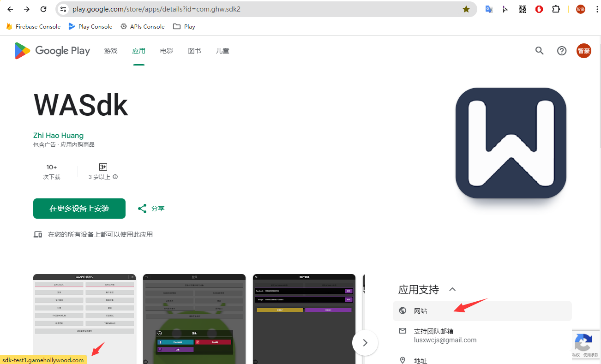The height and width of the screenshot is (364, 601).
Task: Click the 分享 share button
Action: (x=151, y=209)
